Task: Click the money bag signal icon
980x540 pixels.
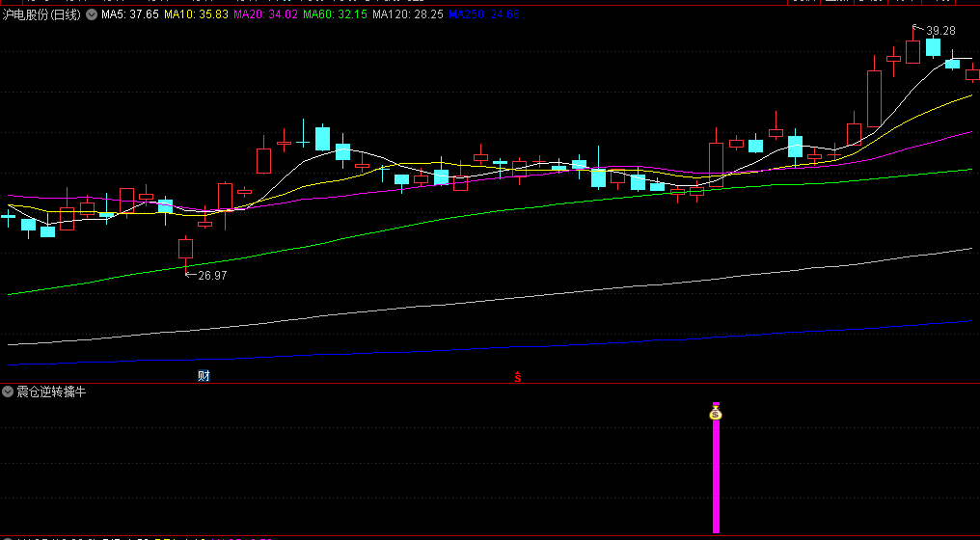Action: click(716, 413)
